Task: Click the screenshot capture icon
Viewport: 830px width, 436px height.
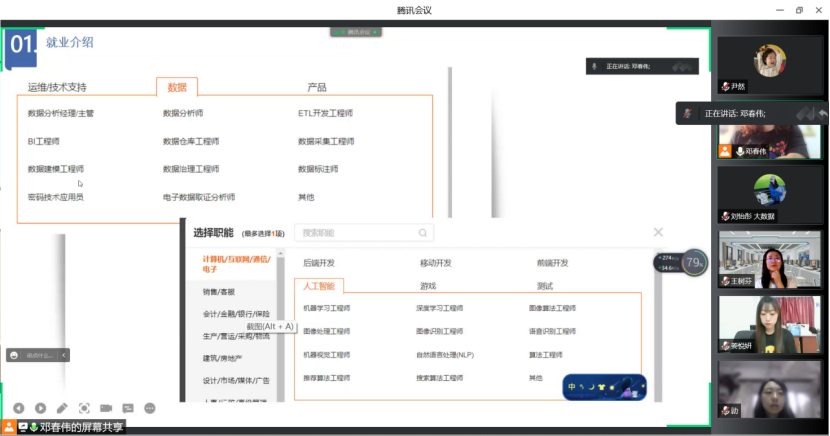Action: coord(84,408)
